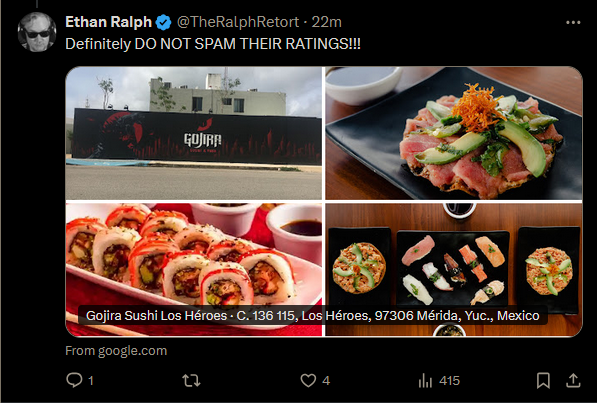
Task: Open the @TheRalphRetort handle link
Action: (238, 22)
